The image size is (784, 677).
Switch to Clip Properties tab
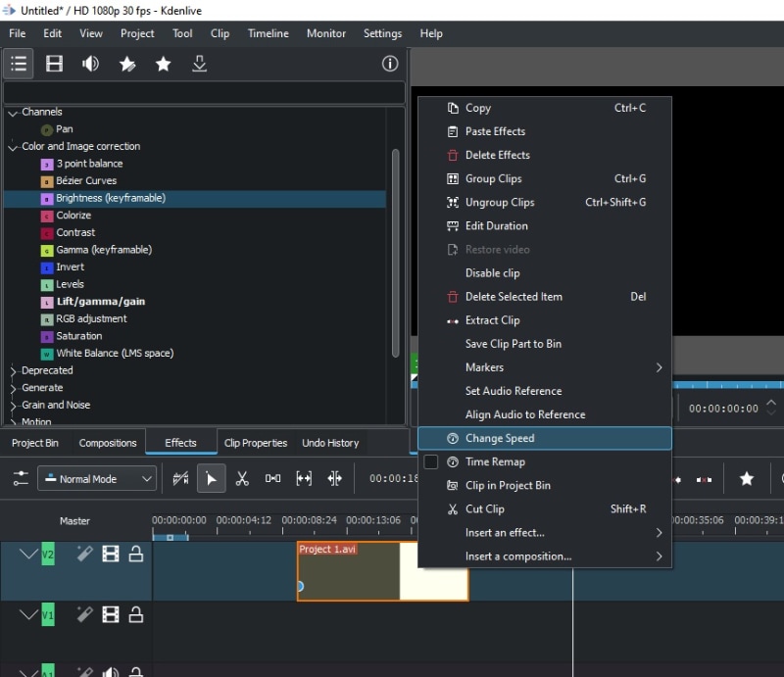(256, 443)
